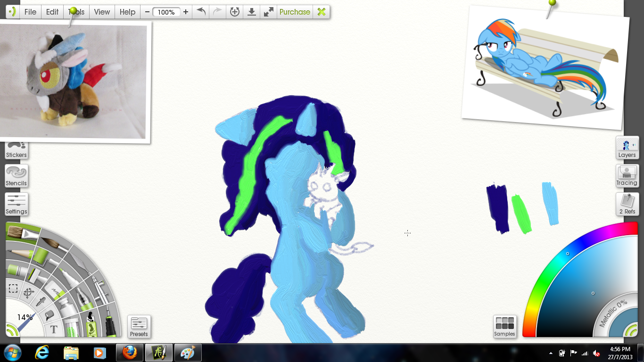Open the color Samples panel

click(x=504, y=327)
